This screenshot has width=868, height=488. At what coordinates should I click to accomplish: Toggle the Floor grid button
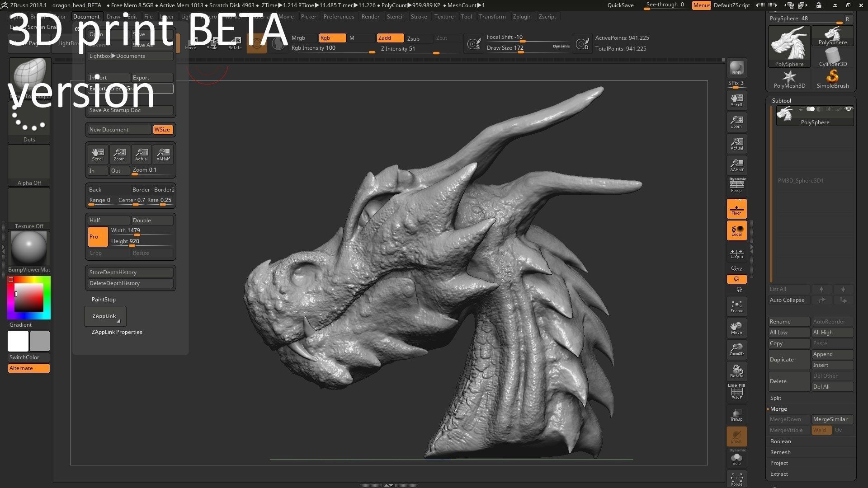tap(736, 209)
